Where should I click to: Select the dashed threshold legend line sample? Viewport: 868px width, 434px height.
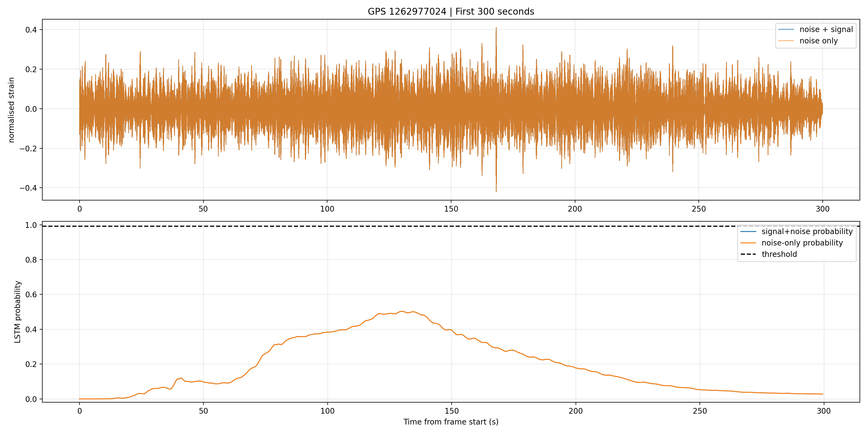748,254
